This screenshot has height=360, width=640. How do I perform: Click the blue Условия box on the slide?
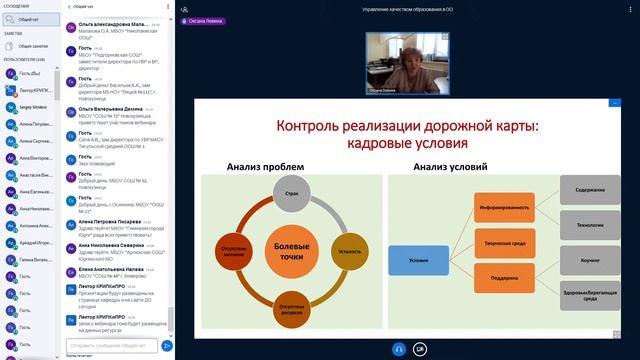pyautogui.click(x=419, y=260)
